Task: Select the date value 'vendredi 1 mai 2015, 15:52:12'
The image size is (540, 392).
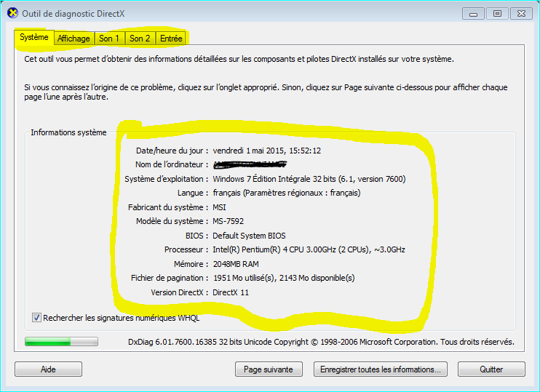Action: pyautogui.click(x=267, y=151)
